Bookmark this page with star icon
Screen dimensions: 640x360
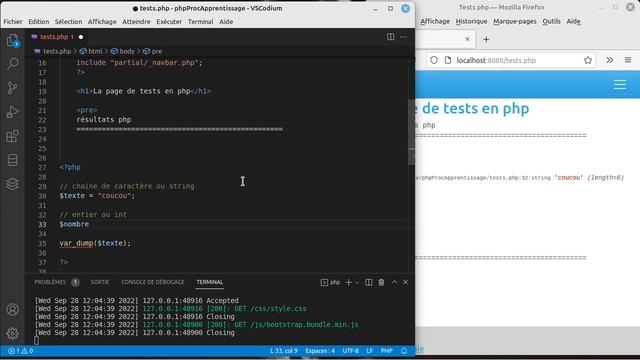[x=588, y=60]
